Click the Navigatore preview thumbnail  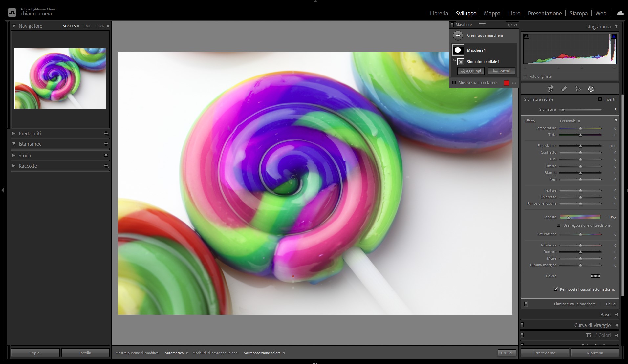(60, 78)
